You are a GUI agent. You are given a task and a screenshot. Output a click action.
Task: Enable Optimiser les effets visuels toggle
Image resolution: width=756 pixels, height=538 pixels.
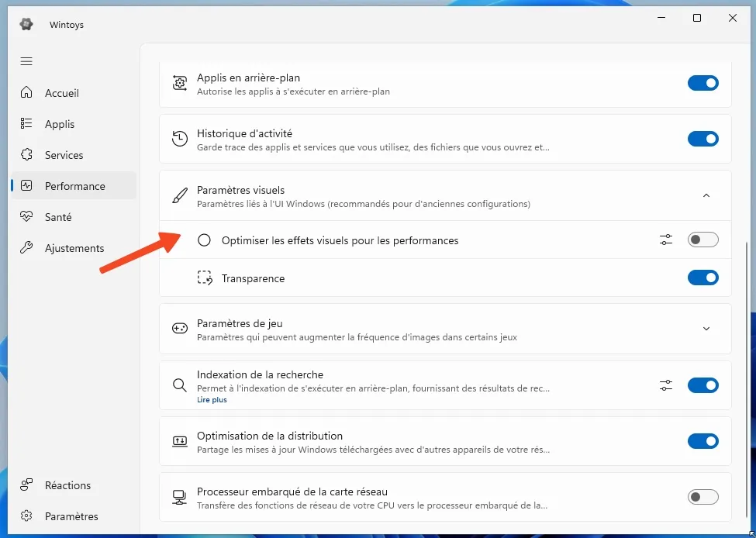pyautogui.click(x=702, y=240)
